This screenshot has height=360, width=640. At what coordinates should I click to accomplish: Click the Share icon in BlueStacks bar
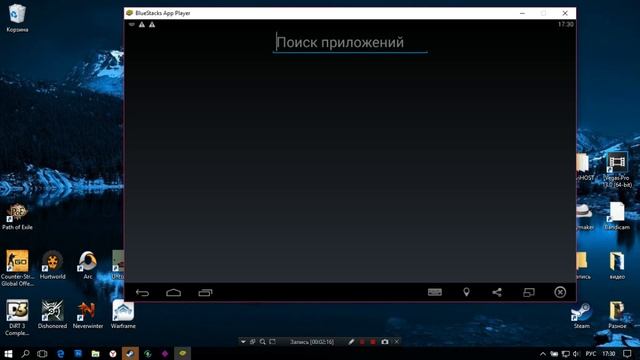click(497, 292)
